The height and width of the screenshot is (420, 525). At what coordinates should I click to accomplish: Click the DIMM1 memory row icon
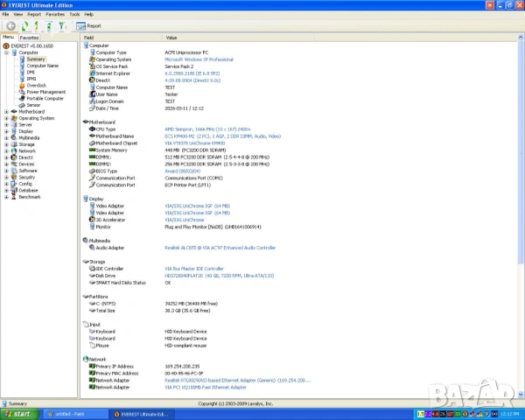93,157
